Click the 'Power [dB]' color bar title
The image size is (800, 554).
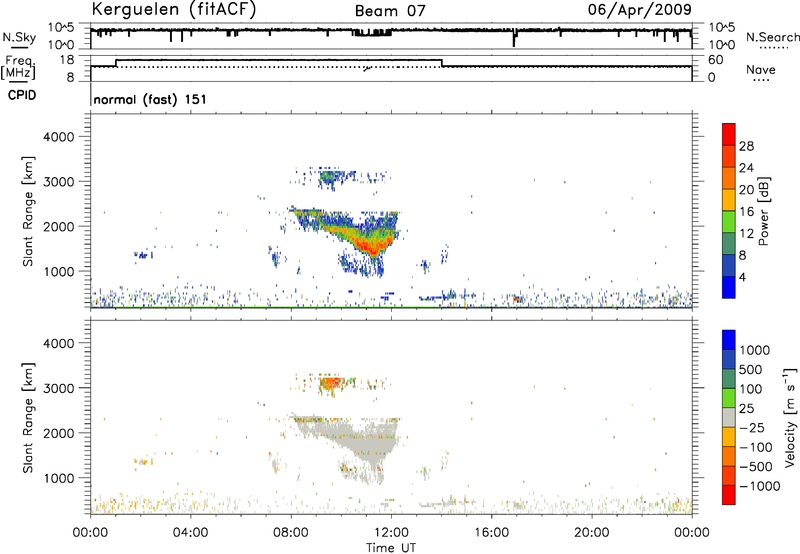(x=763, y=211)
